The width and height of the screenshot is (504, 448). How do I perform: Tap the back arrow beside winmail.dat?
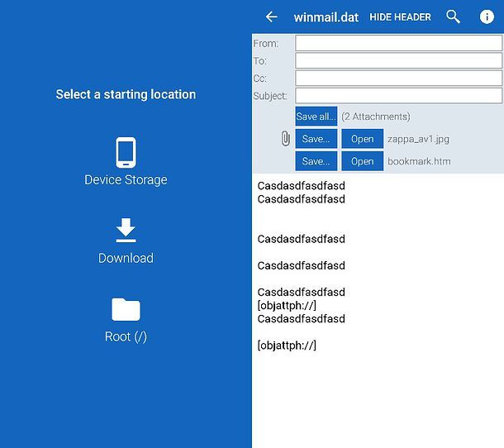point(272,17)
